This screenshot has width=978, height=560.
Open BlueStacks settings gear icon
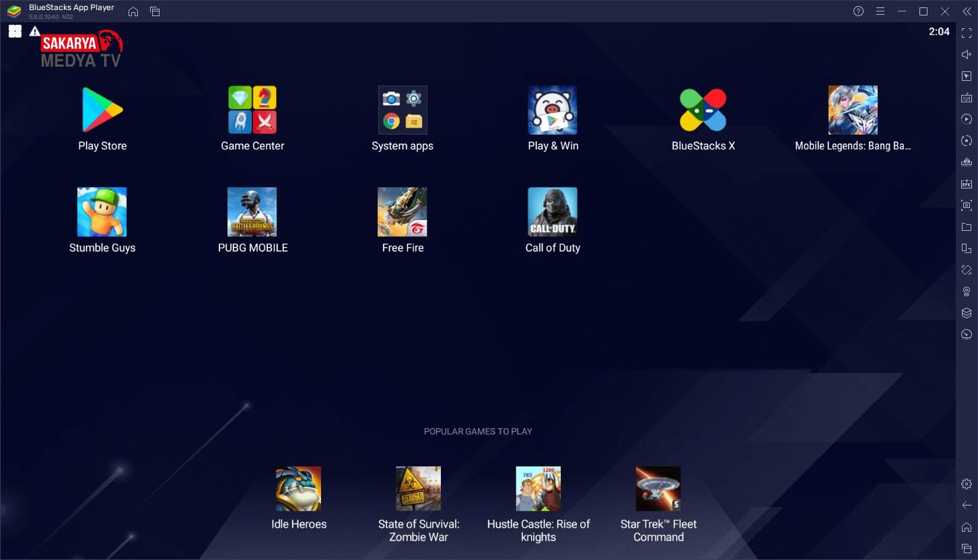967,484
